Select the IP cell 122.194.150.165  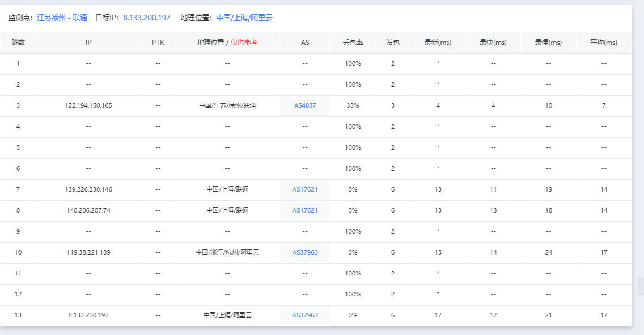(88, 105)
